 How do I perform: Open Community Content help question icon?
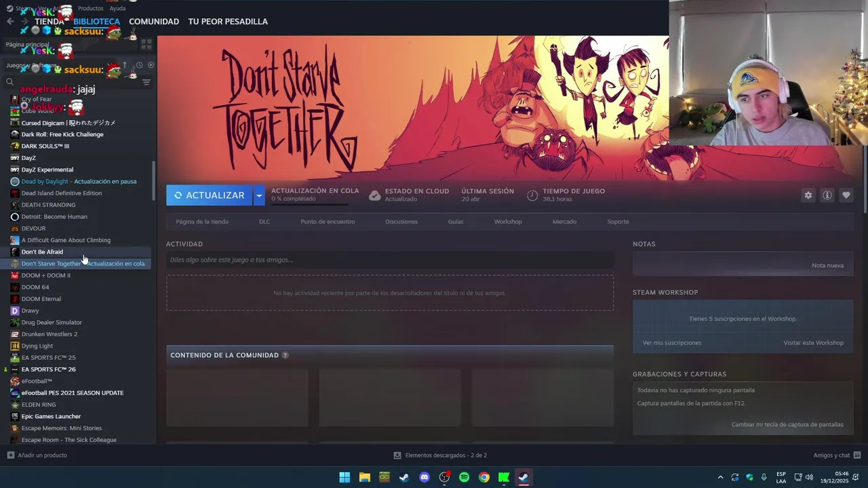[285, 355]
